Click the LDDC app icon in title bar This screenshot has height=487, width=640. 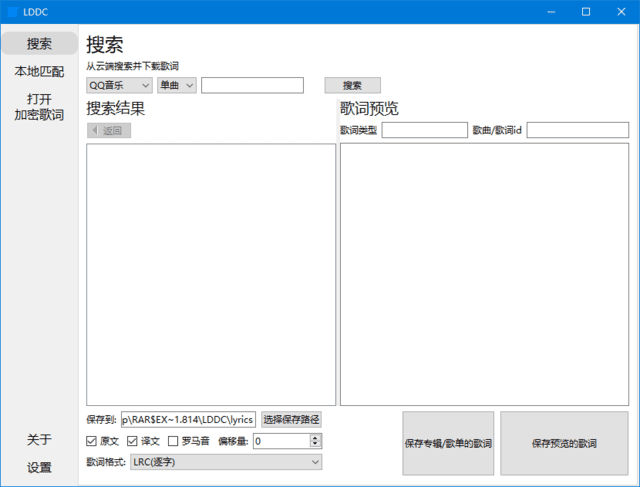coord(12,12)
